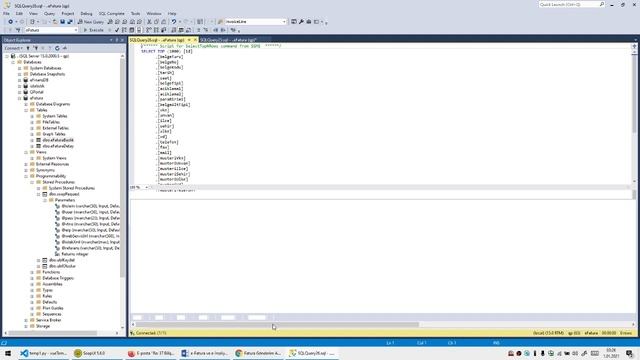Open the InvoiceLine find combo box

click(x=255, y=22)
